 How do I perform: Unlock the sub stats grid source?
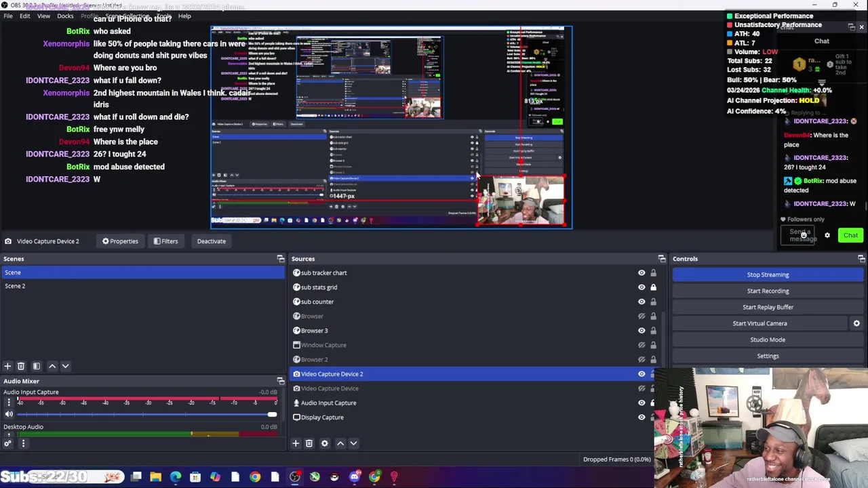coord(653,287)
